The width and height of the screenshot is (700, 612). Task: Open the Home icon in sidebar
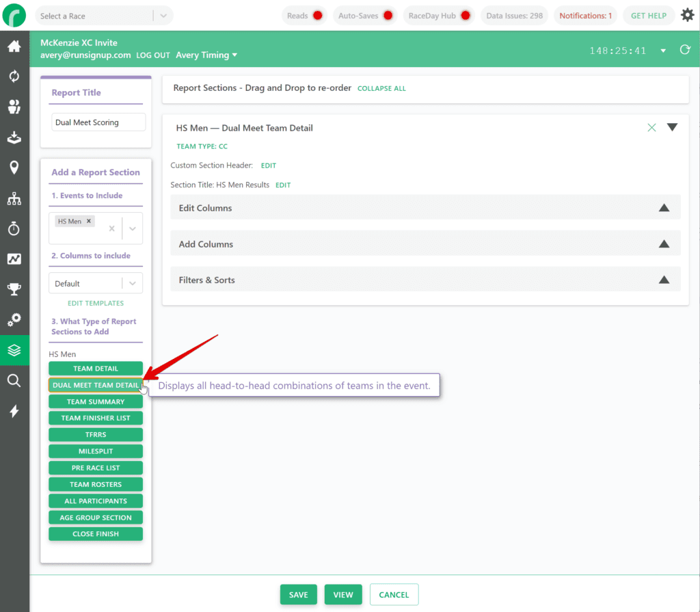click(x=14, y=46)
